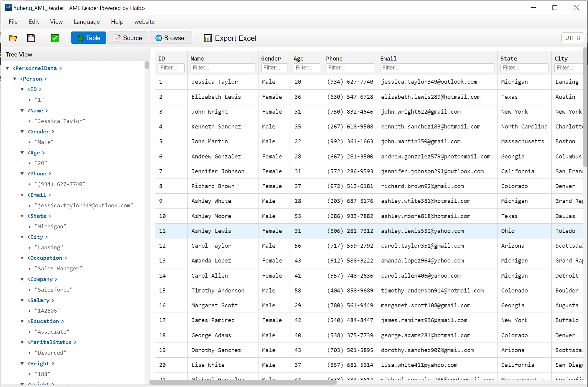Viewport: 588px width, 387px height.
Task: Open the Edit menu
Action: click(x=34, y=22)
